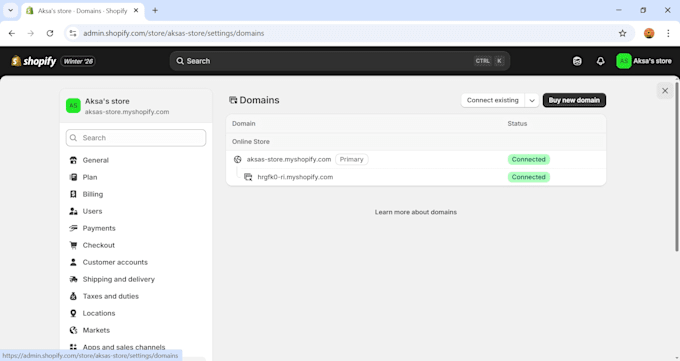
Task: Click the Status column header
Action: coord(517,124)
